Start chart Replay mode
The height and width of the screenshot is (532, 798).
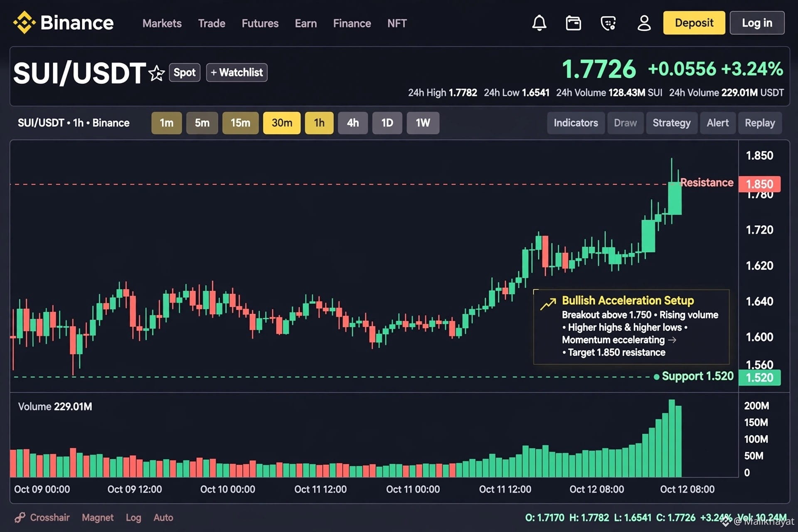click(x=760, y=123)
